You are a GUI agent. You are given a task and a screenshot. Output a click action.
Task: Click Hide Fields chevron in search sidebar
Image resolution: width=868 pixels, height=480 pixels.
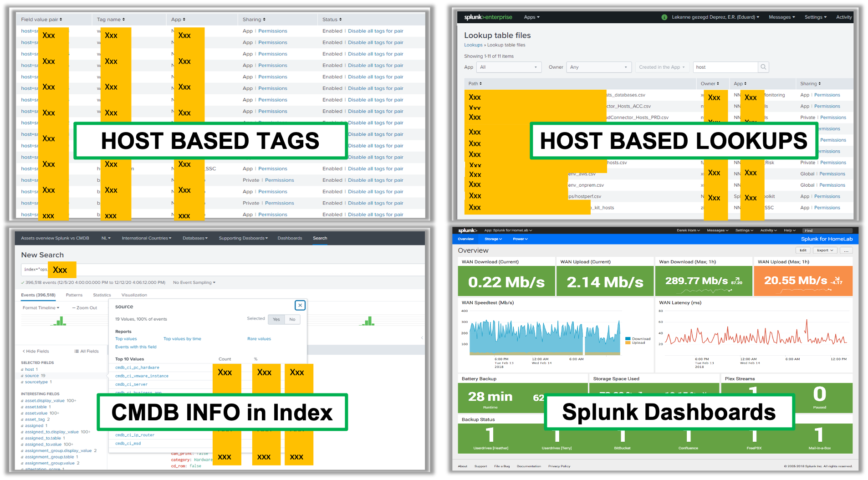click(36, 351)
